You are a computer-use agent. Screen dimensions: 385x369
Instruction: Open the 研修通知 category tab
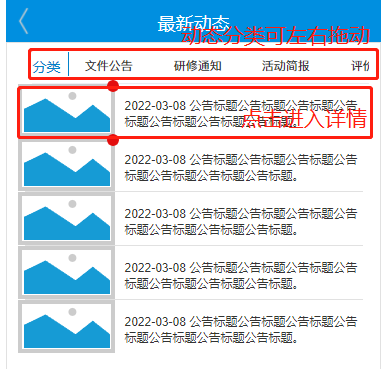198,66
